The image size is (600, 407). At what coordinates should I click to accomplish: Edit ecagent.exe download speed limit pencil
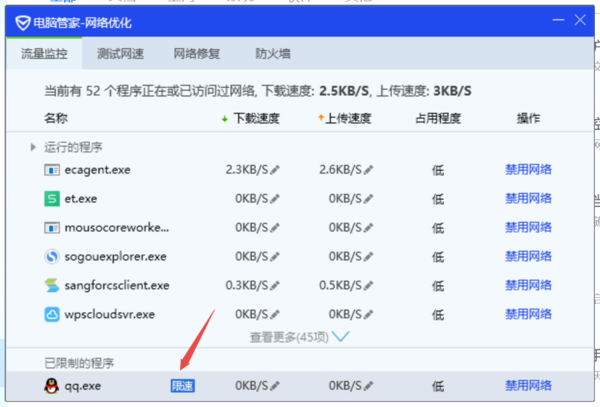point(276,170)
